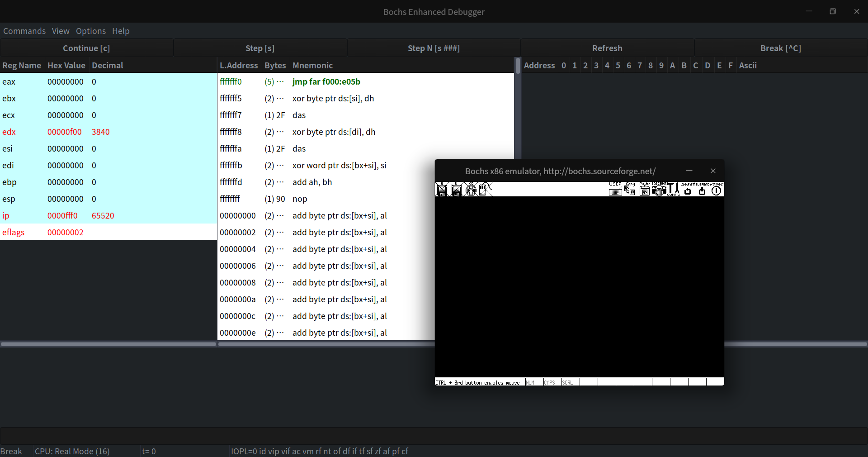Click the CD-ROM drive icon
Viewport: 868px width, 457px height.
click(471, 190)
